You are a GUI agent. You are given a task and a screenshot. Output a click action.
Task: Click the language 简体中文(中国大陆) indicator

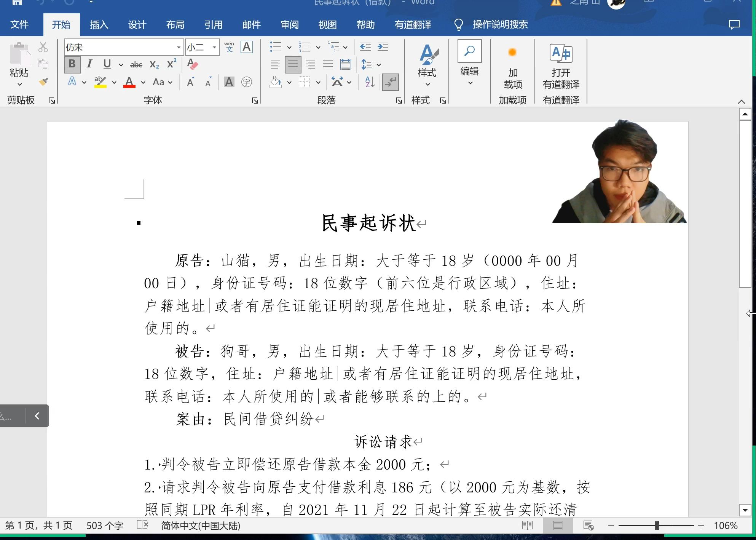[x=201, y=526]
